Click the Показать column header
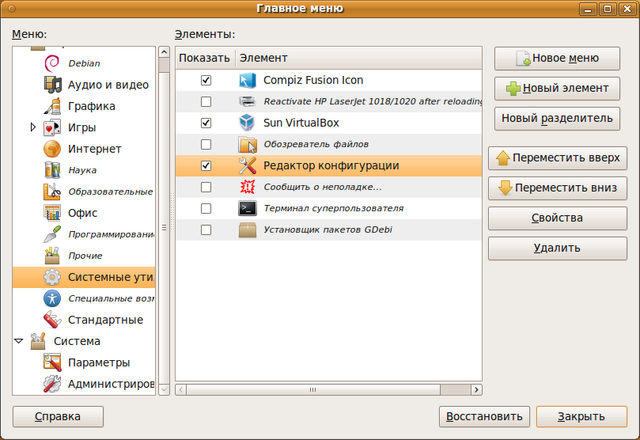640x440 pixels. [x=204, y=59]
